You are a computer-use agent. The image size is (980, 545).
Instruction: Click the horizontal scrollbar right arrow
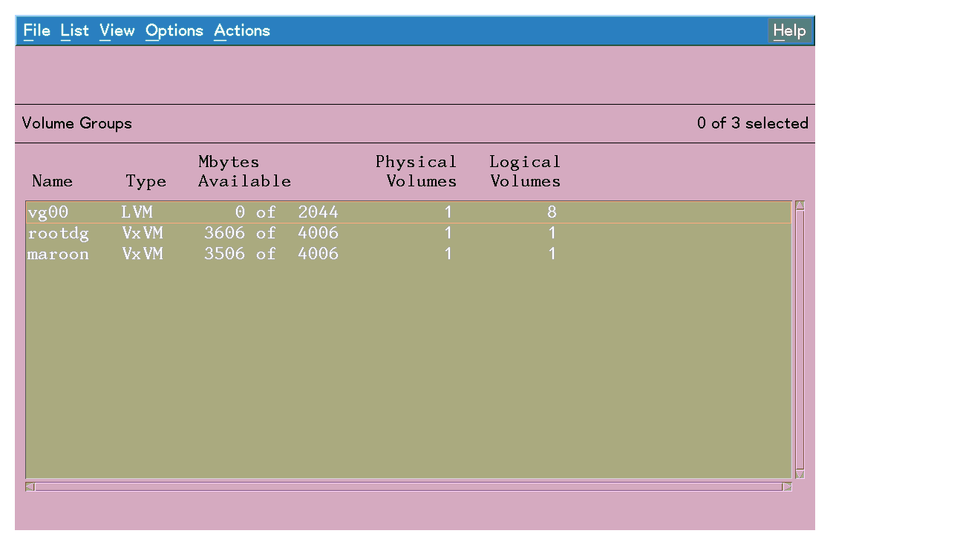(x=788, y=486)
